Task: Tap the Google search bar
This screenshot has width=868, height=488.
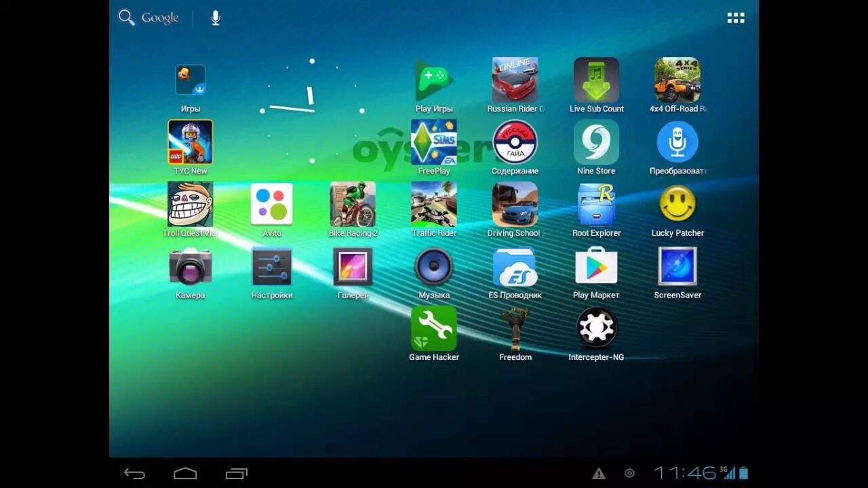Action: (149, 18)
